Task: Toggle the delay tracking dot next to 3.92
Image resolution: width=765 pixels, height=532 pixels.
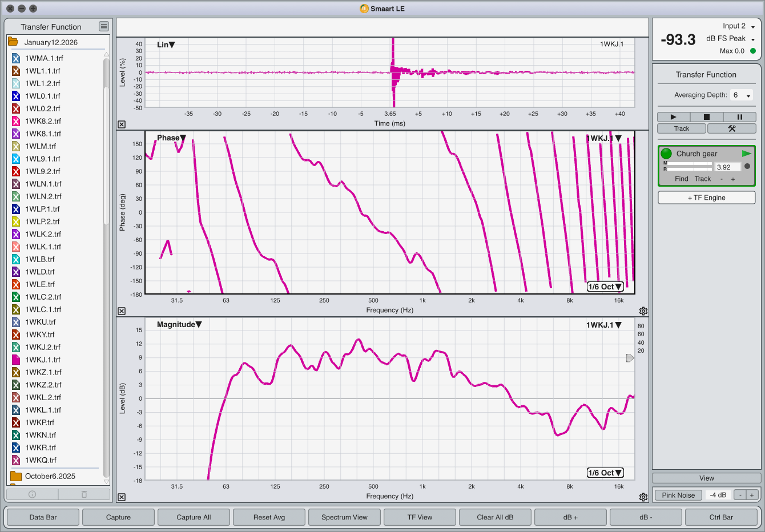Action: 747,167
